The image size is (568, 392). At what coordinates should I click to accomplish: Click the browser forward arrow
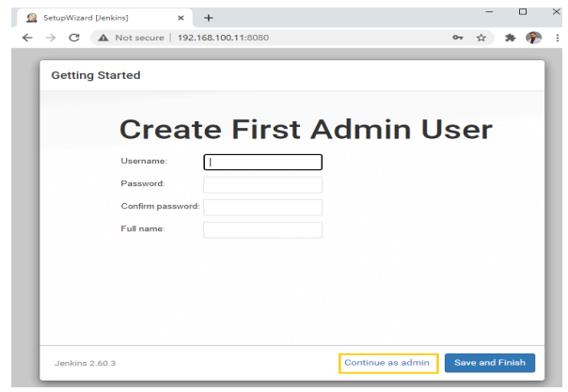click(x=51, y=38)
